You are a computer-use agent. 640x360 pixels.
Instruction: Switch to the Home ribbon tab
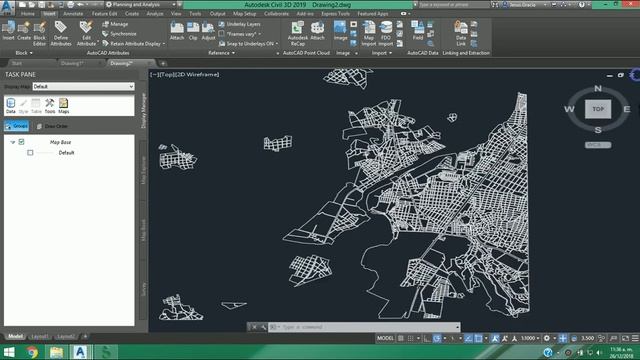(x=28, y=13)
